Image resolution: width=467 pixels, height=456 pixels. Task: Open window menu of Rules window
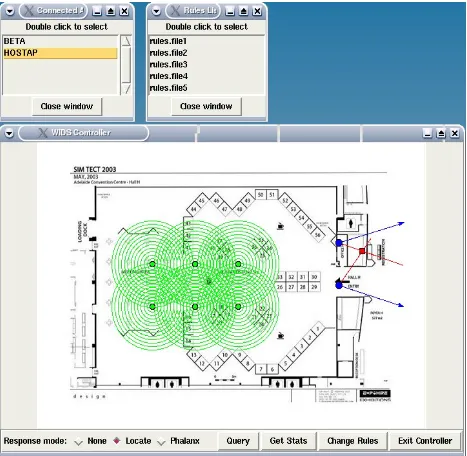coord(156,11)
